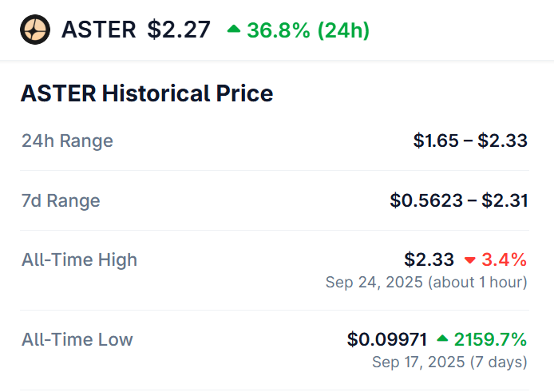
Task: Click the 7d Range label
Action: coord(61,200)
